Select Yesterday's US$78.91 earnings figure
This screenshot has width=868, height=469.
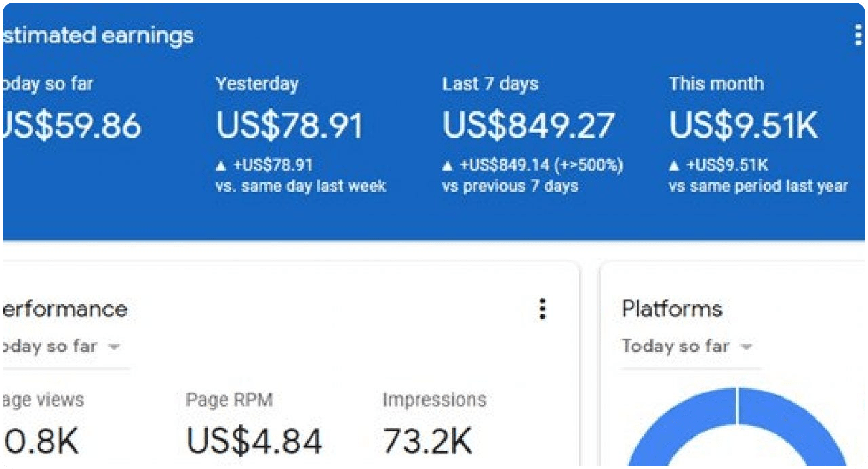[290, 126]
